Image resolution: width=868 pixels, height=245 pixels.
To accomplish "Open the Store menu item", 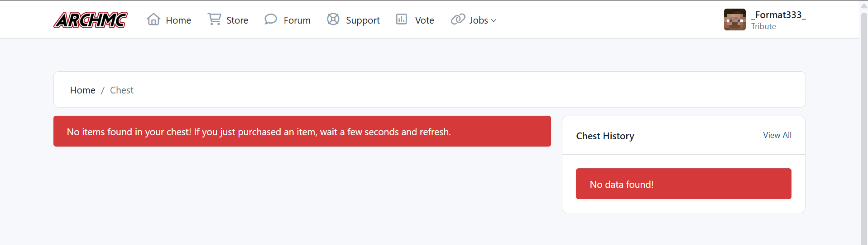I will coord(237,20).
